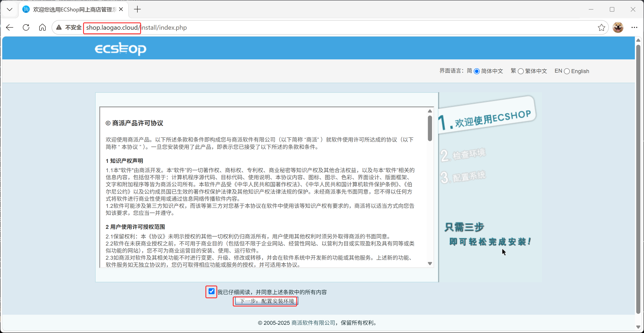Minimize the browser window
Viewport: 644px width, 333px height.
tap(591, 10)
